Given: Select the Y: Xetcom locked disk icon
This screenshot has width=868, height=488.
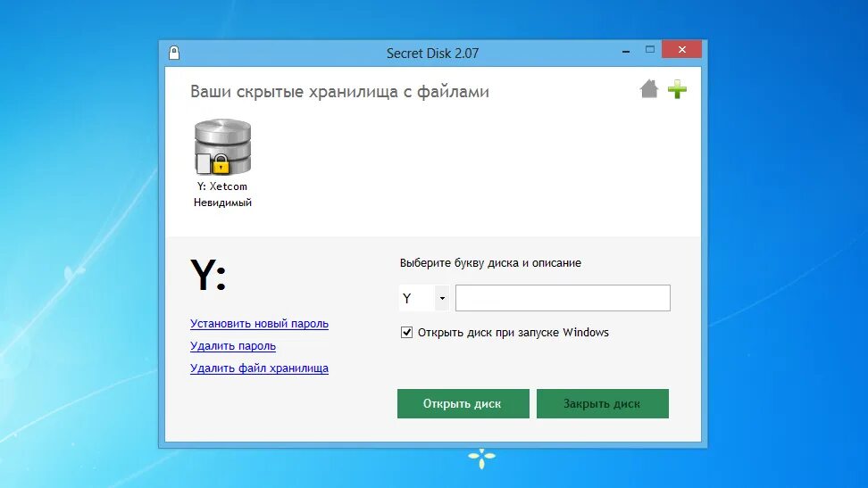Looking at the screenshot, I should [x=222, y=146].
